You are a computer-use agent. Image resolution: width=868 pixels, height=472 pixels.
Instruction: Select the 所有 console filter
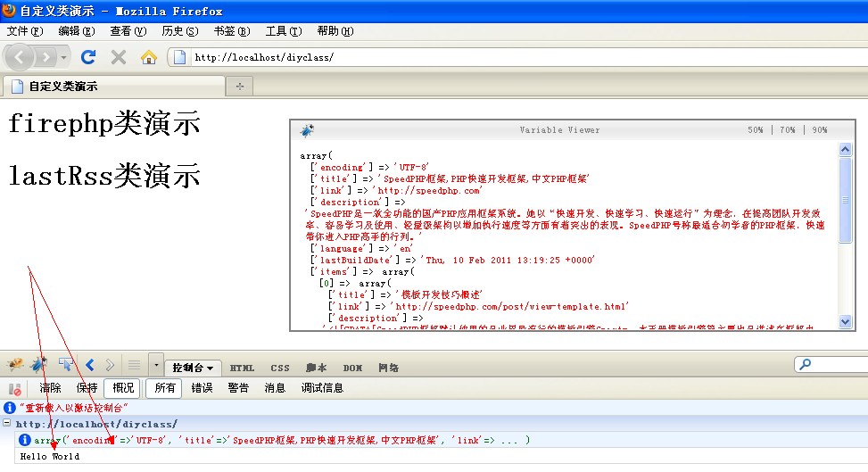(x=164, y=388)
